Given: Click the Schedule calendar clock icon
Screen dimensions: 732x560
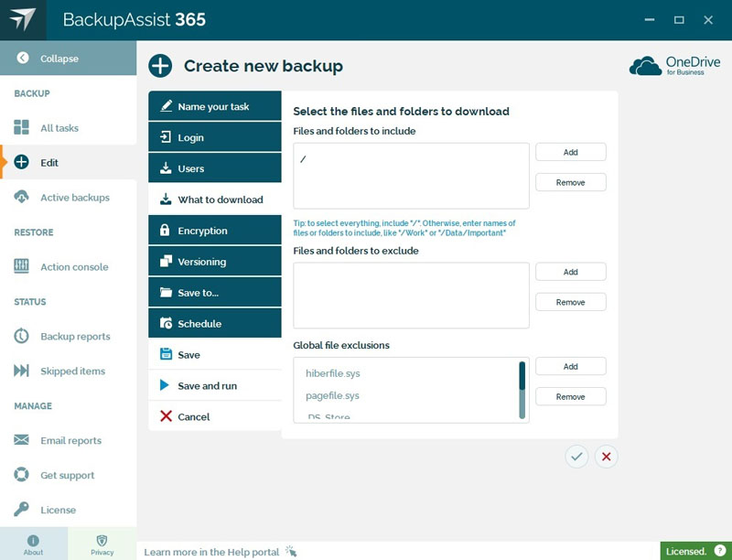Looking at the screenshot, I should [166, 323].
